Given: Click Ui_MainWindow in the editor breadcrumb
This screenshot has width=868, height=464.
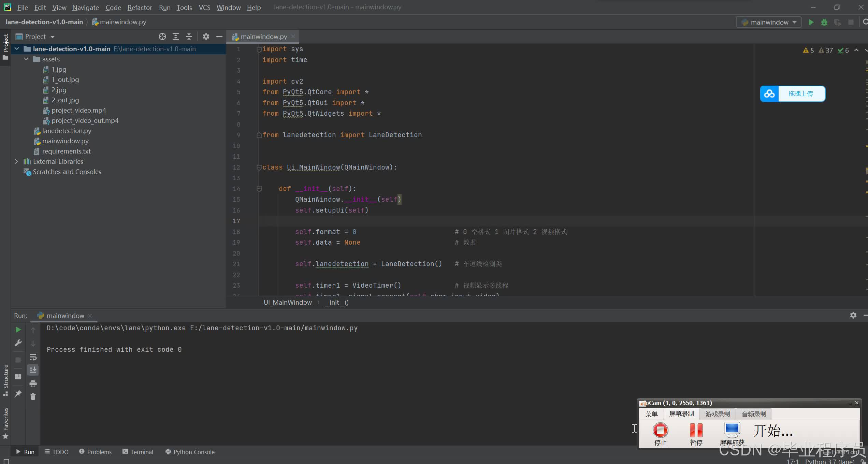Looking at the screenshot, I should 288,302.
